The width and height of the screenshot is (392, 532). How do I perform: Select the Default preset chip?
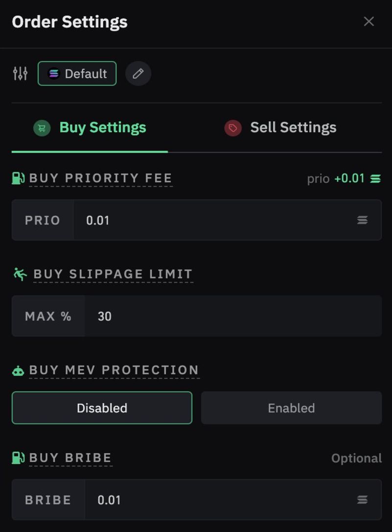[x=77, y=73]
